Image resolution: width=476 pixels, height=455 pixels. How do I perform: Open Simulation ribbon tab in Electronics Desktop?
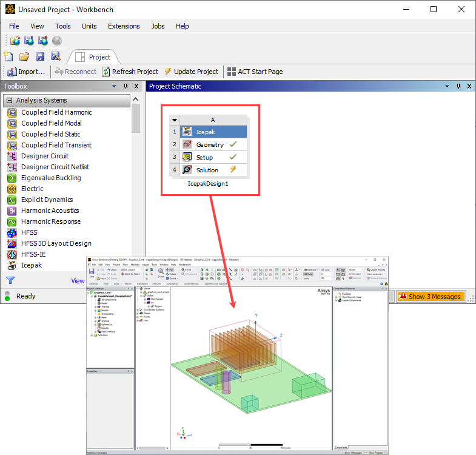click(x=142, y=284)
